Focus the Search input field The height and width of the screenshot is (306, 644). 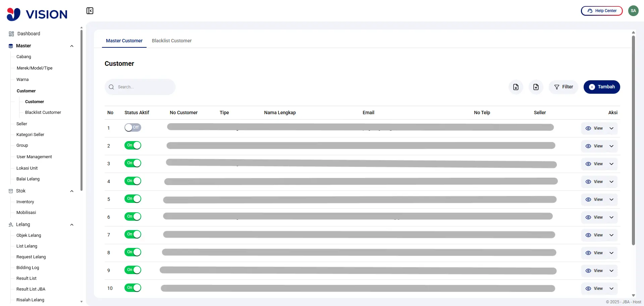tap(144, 87)
